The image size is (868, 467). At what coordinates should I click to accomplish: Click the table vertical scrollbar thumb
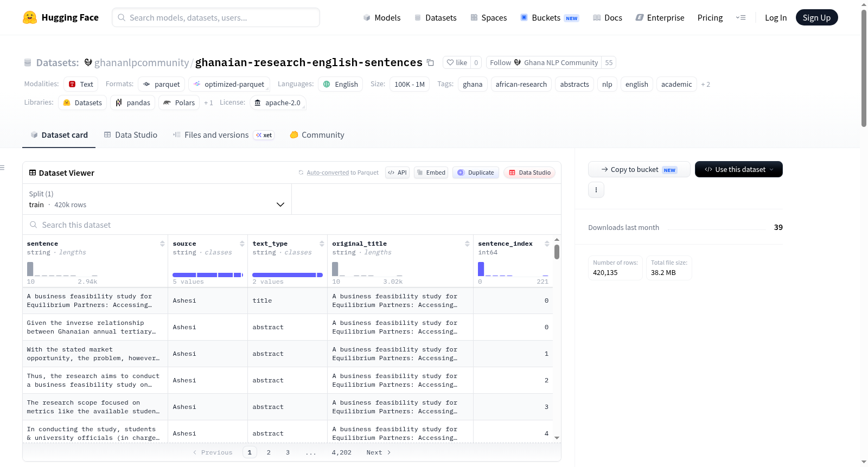pyautogui.click(x=557, y=252)
